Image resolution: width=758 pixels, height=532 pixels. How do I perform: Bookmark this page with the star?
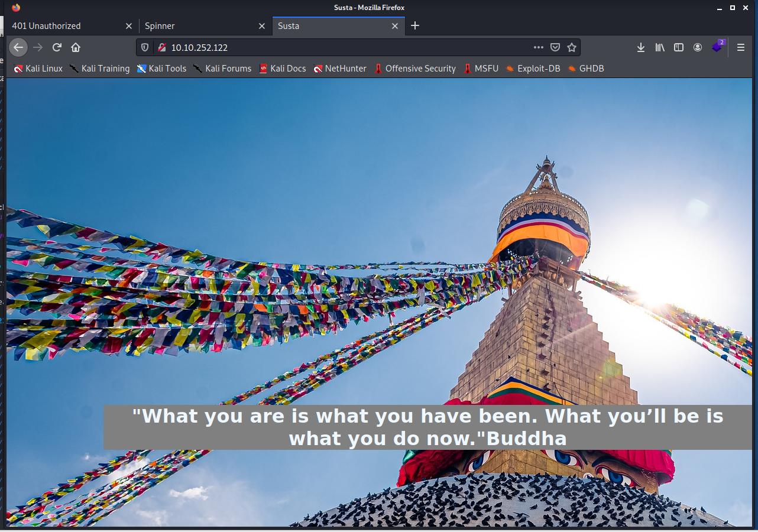tap(571, 47)
